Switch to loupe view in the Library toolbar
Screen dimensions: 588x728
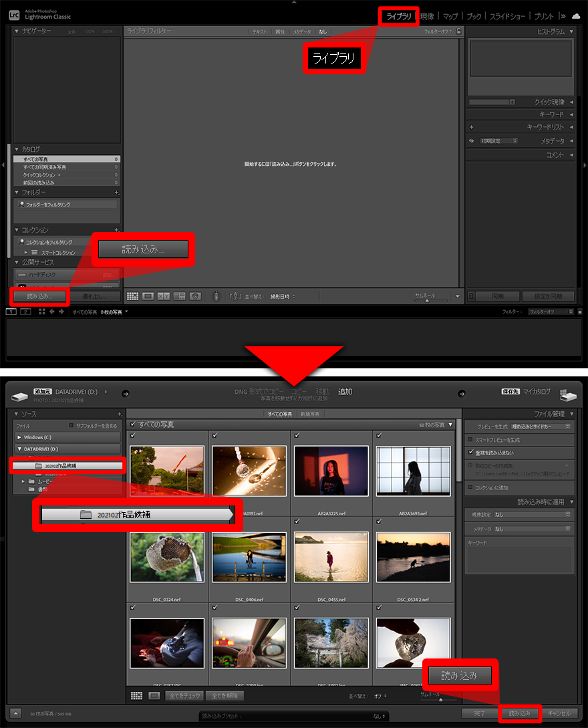(x=148, y=296)
